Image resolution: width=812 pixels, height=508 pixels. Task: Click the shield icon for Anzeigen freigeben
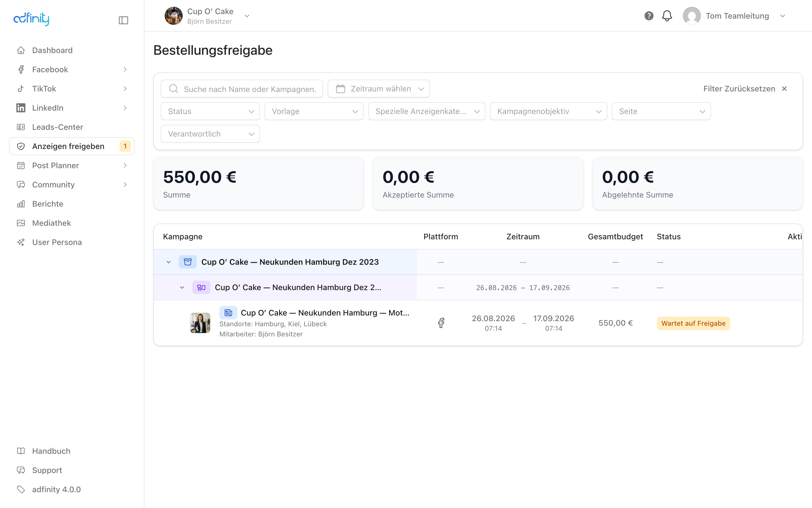[21, 146]
